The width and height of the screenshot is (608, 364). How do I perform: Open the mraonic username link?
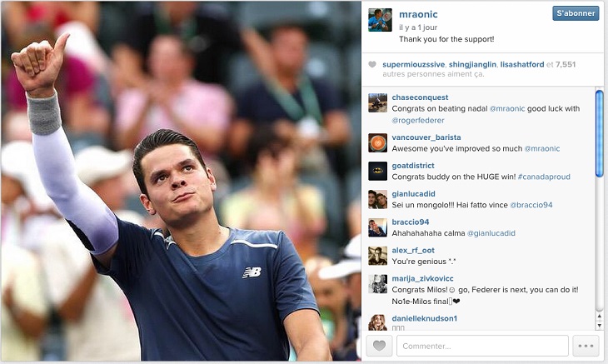[418, 14]
